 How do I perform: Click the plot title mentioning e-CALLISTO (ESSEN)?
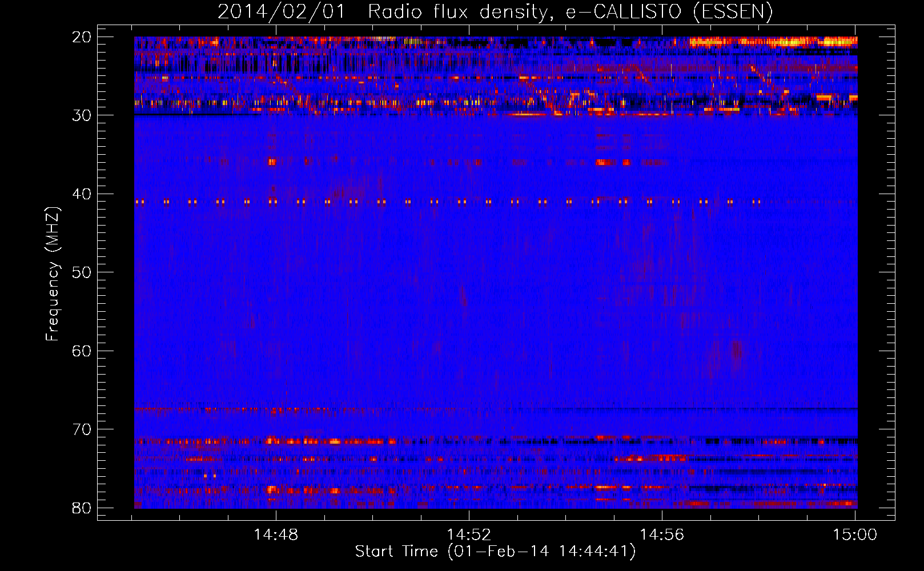[x=495, y=11]
